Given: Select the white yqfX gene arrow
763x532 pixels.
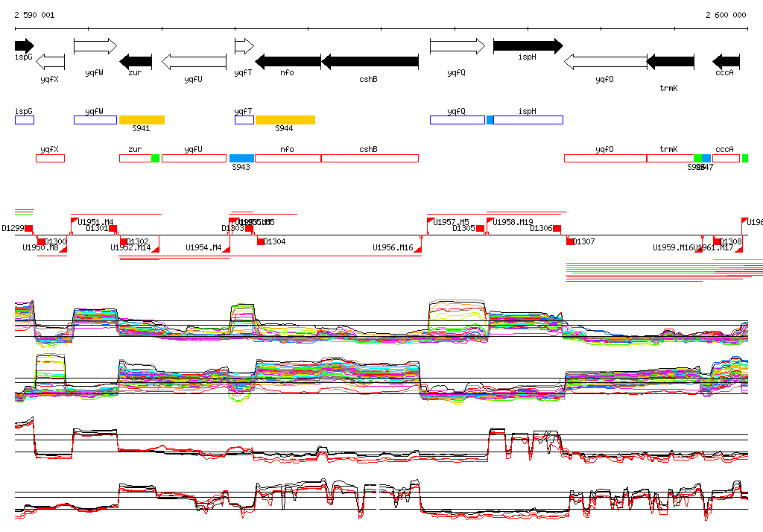Looking at the screenshot, I should click(50, 62).
